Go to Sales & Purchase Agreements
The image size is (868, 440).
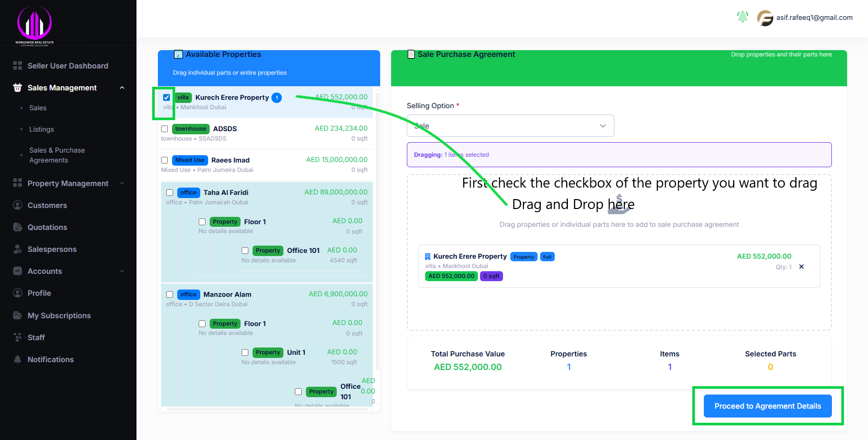tap(56, 155)
